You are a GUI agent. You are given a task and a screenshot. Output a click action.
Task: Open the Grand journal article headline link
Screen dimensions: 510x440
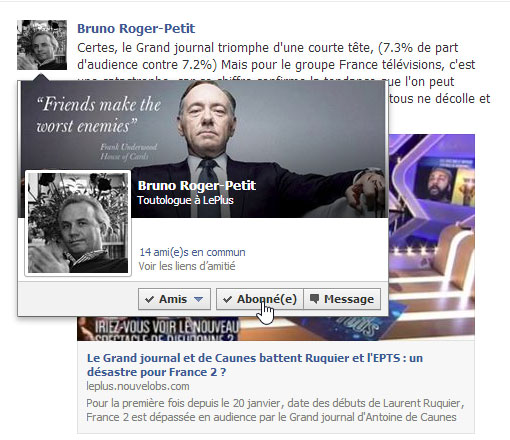coord(255,365)
